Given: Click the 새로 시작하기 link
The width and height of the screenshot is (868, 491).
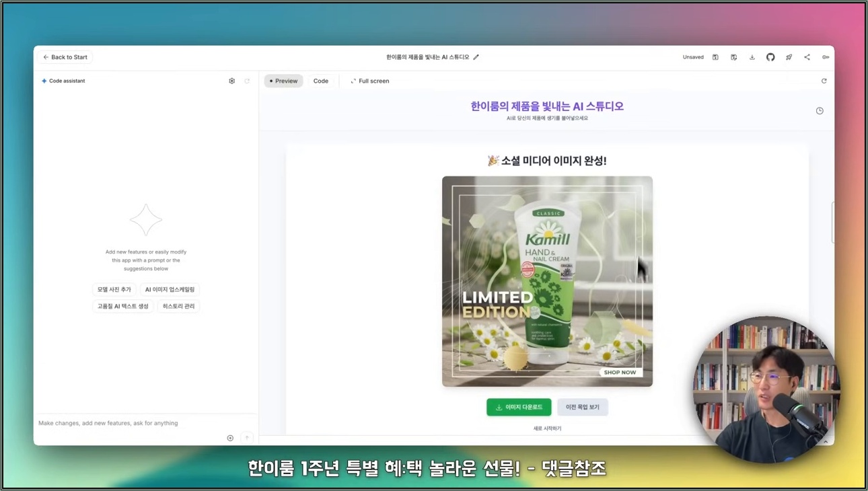Looking at the screenshot, I should click(547, 428).
